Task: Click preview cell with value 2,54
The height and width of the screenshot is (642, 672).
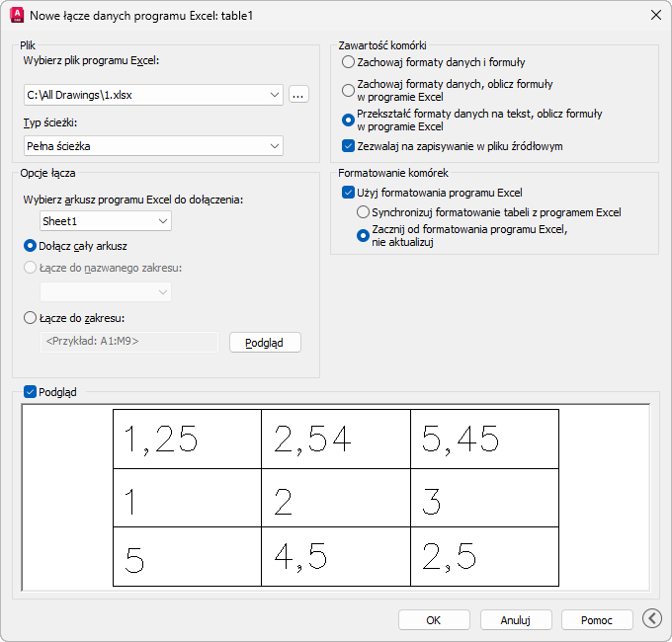Action: coord(336,439)
